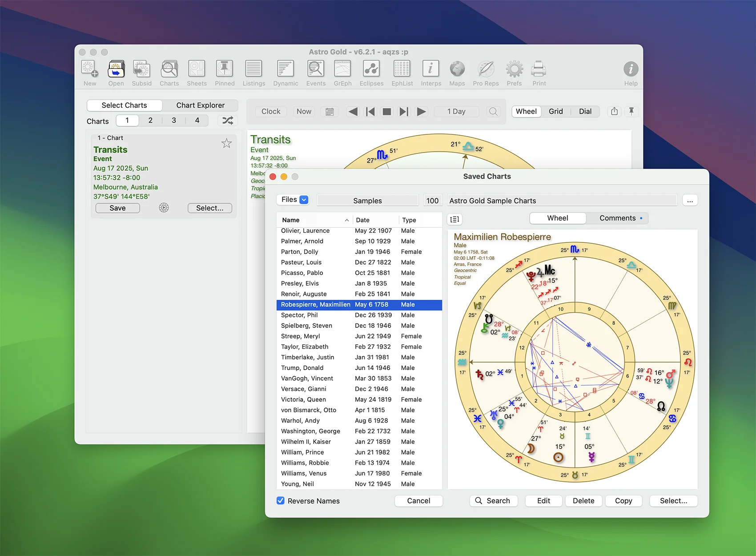The width and height of the screenshot is (756, 556).
Task: Open the Dynamic reports icon
Action: 286,69
